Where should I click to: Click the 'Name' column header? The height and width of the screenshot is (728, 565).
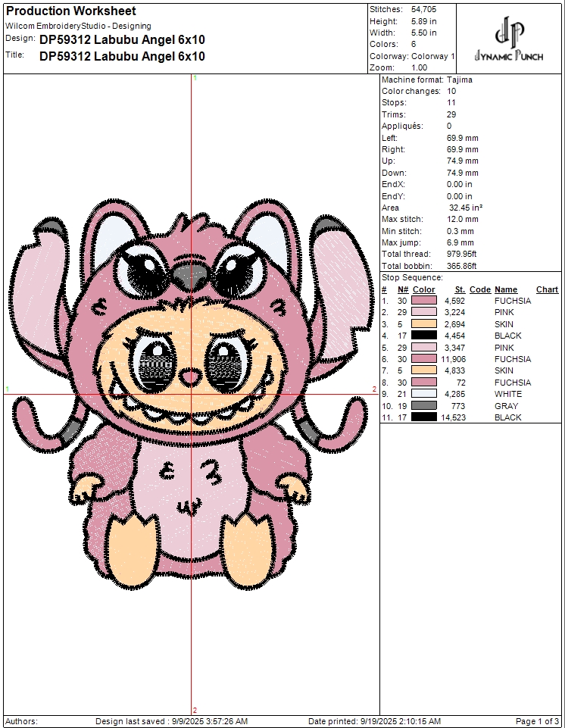[x=506, y=289]
